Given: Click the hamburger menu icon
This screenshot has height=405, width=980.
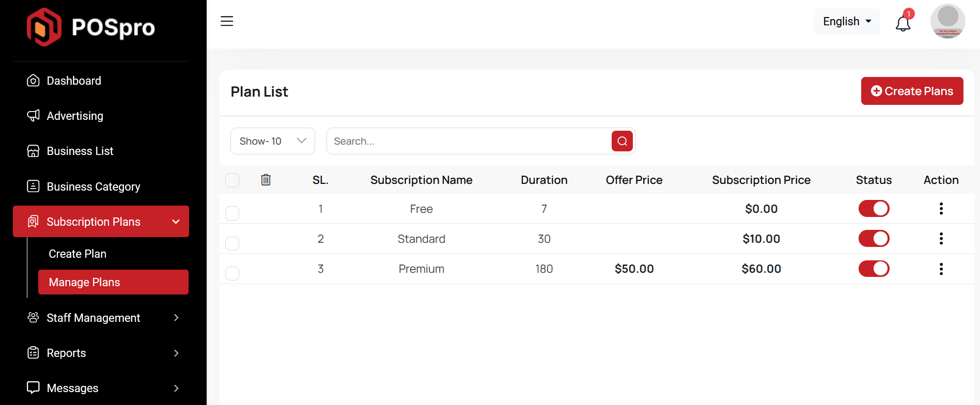Looking at the screenshot, I should click(x=227, y=21).
